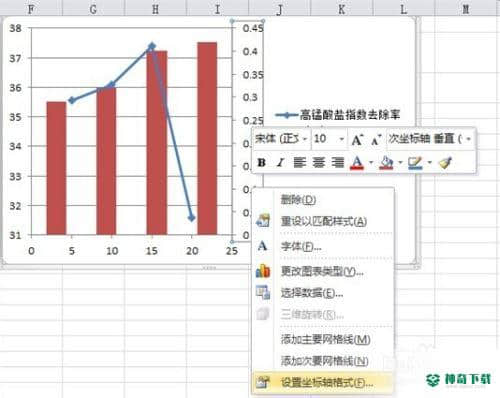Viewport: 500px width, 398px height.
Task: Click the decrease font size icon
Action: tap(376, 139)
